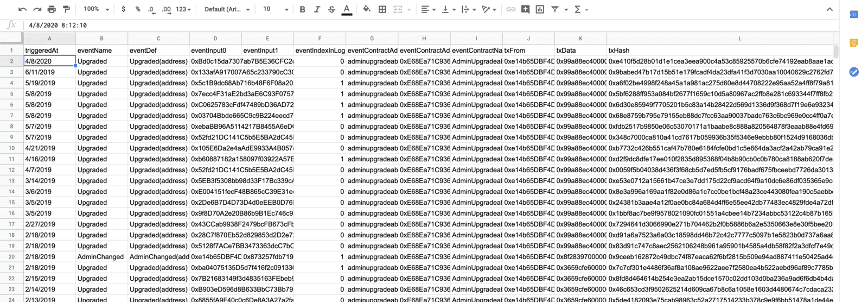Select the 4/21/2019 date cell
This screenshot has width=868, height=302.
(49, 148)
